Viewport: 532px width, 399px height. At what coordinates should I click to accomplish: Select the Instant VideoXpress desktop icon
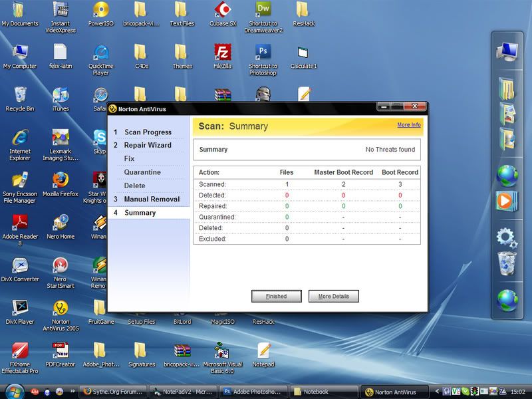coord(61,17)
